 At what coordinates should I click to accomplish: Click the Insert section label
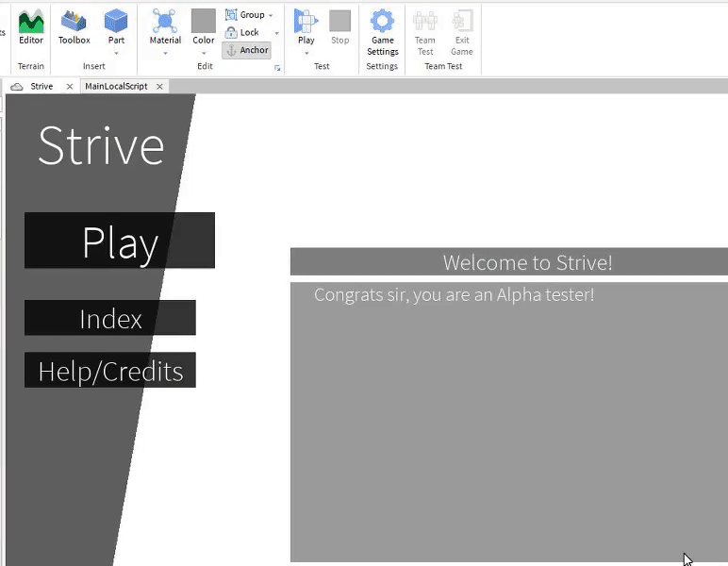click(x=93, y=66)
